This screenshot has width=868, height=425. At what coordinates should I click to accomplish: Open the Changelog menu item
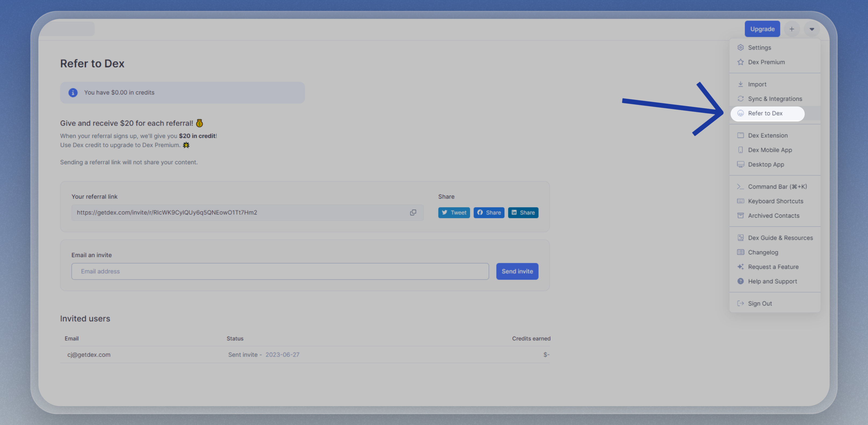point(763,252)
